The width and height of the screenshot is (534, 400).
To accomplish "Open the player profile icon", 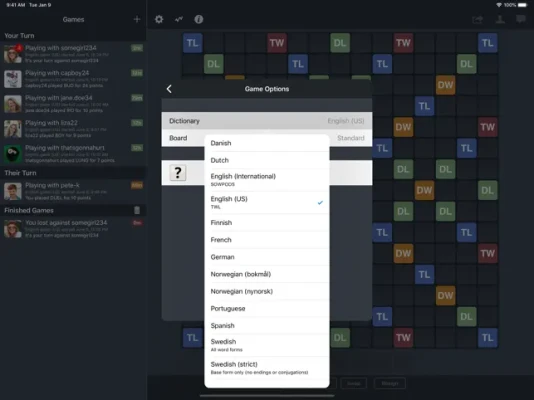I will pyautogui.click(x=500, y=19).
